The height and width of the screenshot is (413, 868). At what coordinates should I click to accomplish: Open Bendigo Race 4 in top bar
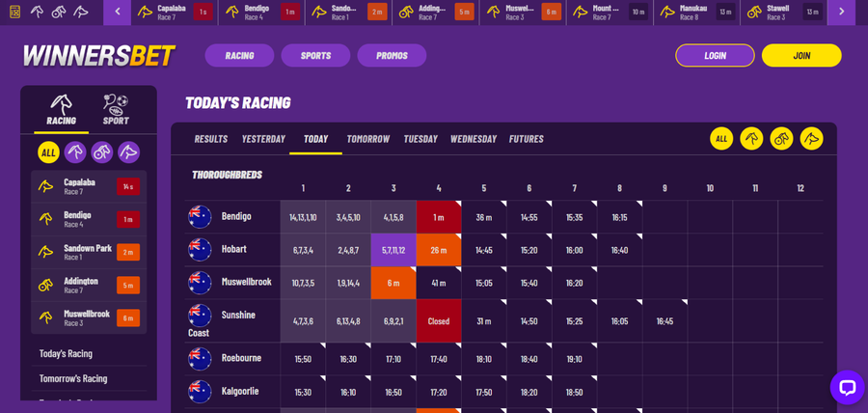[261, 13]
